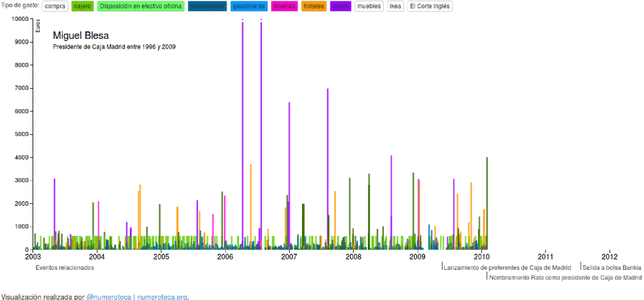Click the 'Salida a bolsa Bankia' event marker

tap(611, 267)
